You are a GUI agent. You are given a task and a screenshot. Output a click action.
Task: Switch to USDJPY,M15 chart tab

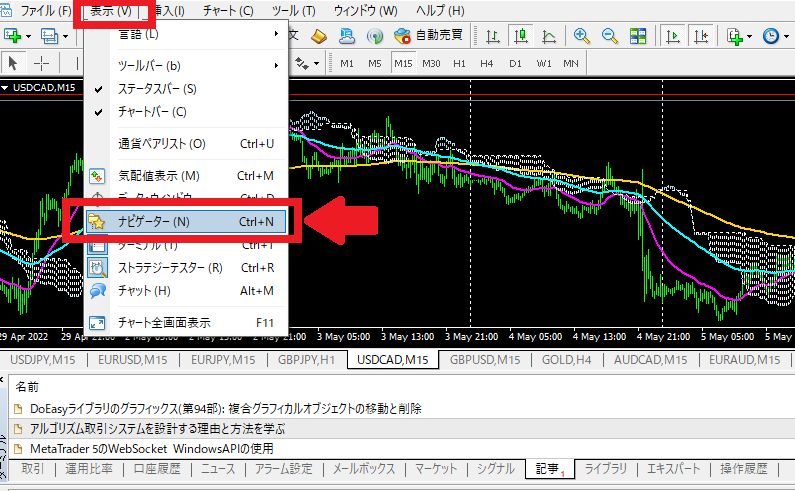[43, 360]
